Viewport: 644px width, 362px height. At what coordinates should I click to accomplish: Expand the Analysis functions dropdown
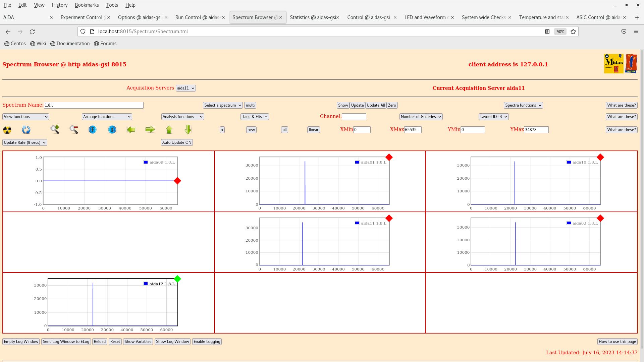click(182, 117)
